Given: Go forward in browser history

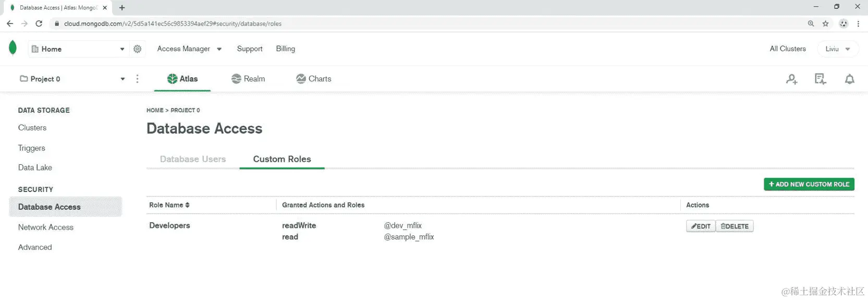Looking at the screenshot, I should pos(24,23).
